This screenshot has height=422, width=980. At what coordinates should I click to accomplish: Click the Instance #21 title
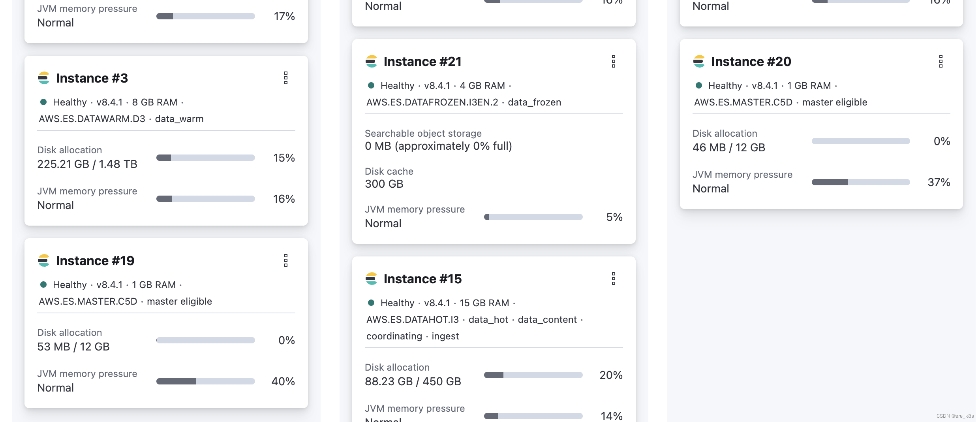coord(422,62)
